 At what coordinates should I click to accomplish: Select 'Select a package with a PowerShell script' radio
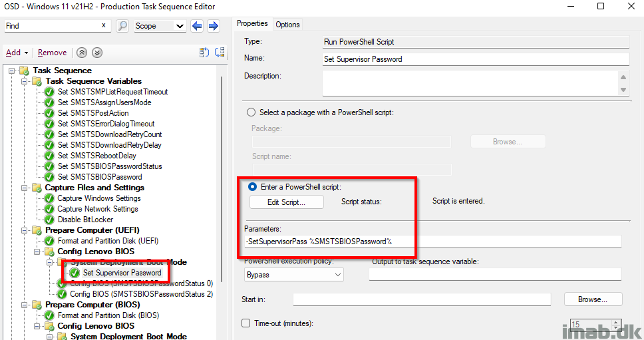251,112
